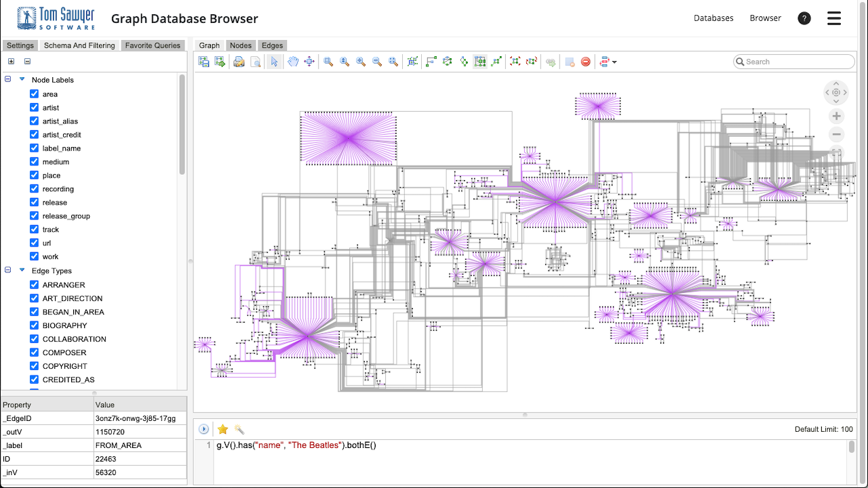The width and height of the screenshot is (868, 488).
Task: Collapse the Node Labels section
Action: tap(7, 79)
